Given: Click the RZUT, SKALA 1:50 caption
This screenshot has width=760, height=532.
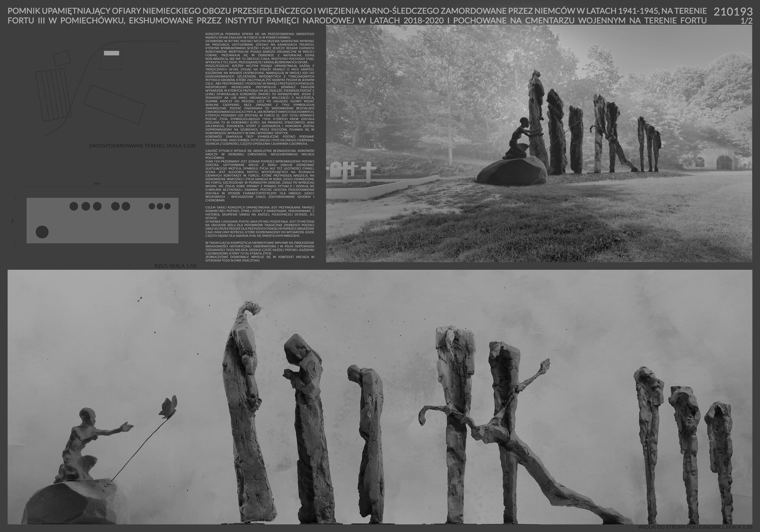Looking at the screenshot, I should coord(175,266).
